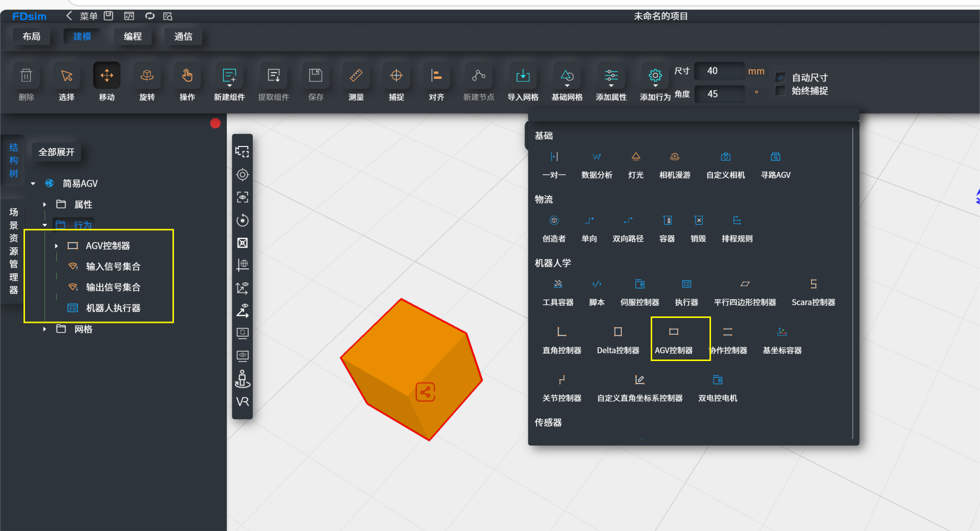
Task: Click the 全部展开 button
Action: 56,152
